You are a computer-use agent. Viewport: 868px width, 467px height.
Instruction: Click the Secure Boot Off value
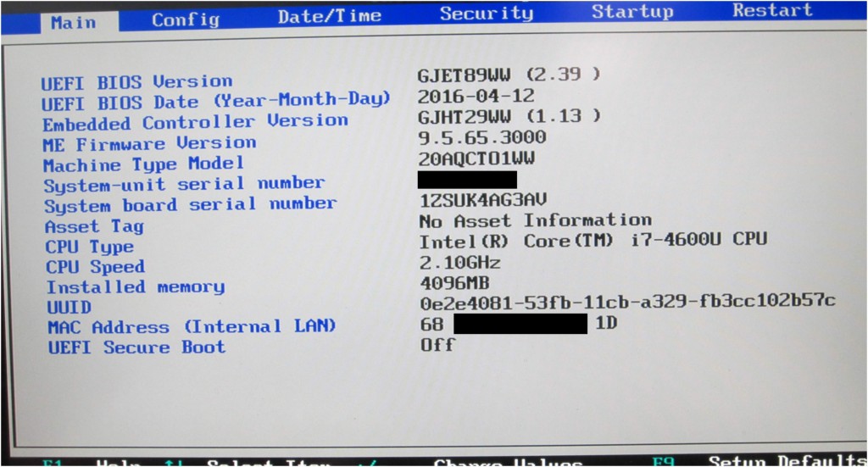tap(438, 345)
